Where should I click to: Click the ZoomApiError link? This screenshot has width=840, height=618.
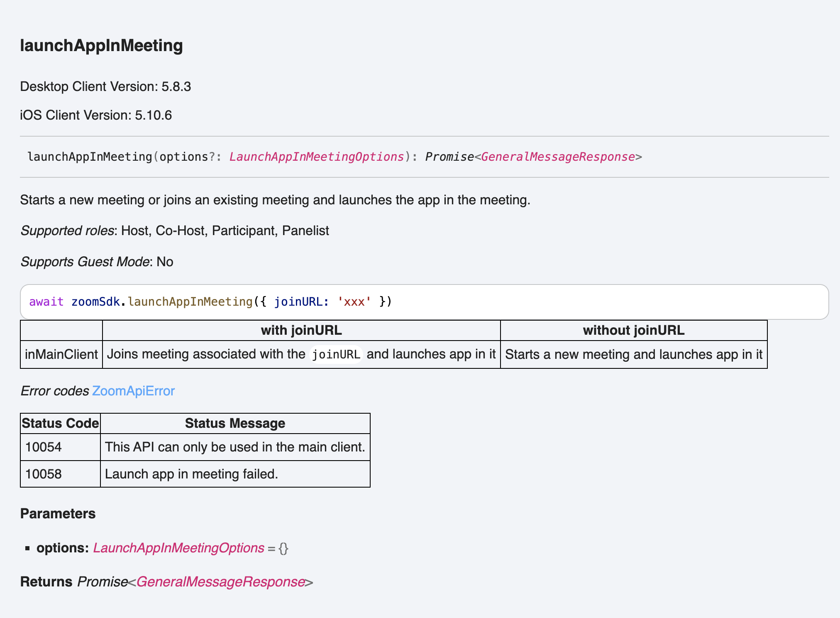click(133, 391)
